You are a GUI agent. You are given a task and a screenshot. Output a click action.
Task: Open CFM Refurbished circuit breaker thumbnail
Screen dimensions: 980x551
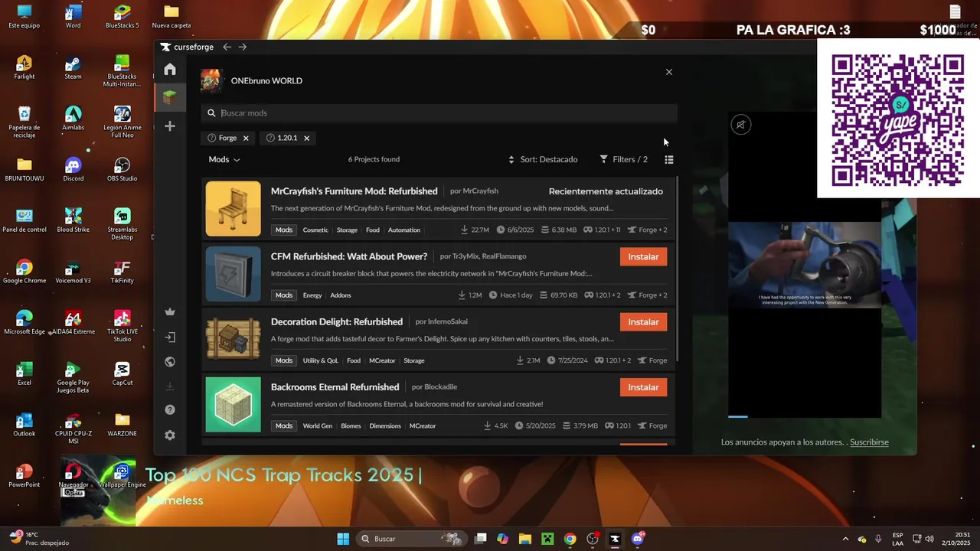click(x=233, y=274)
